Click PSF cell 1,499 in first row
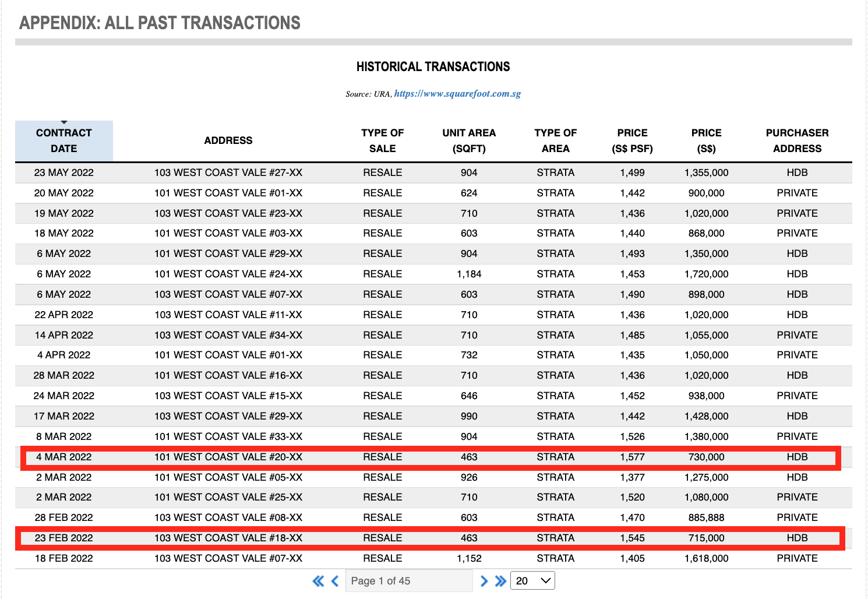The image size is (868, 599). (x=633, y=172)
